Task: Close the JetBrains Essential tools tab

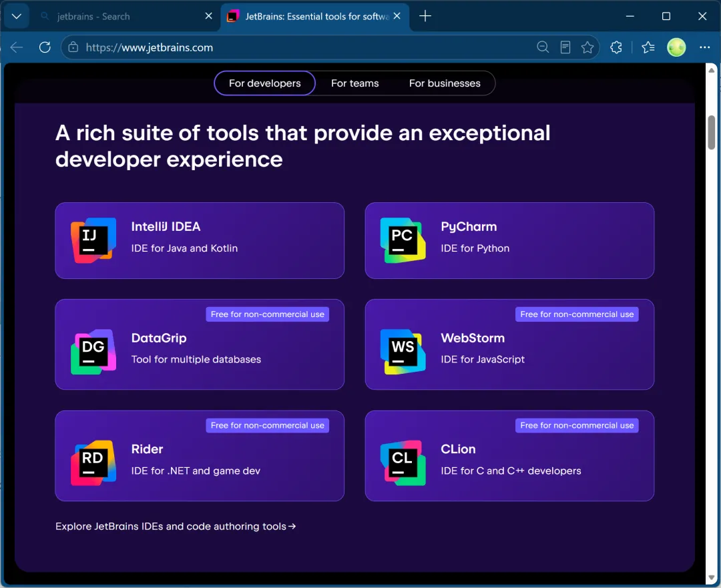Action: (397, 16)
